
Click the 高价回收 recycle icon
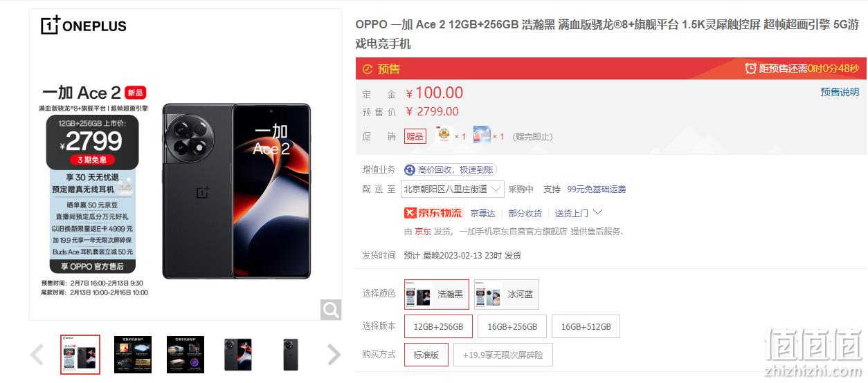tap(410, 170)
